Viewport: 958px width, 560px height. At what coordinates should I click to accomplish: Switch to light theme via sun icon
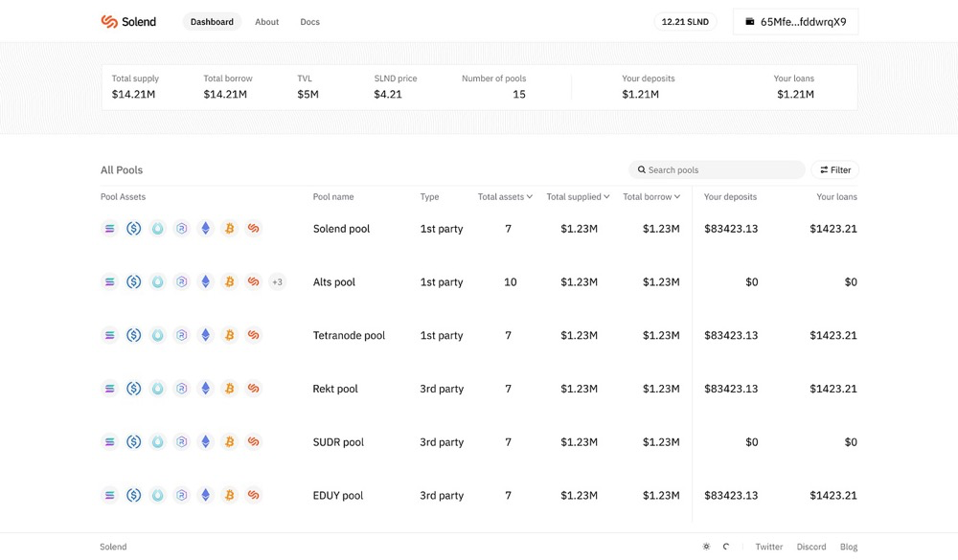pos(706,547)
